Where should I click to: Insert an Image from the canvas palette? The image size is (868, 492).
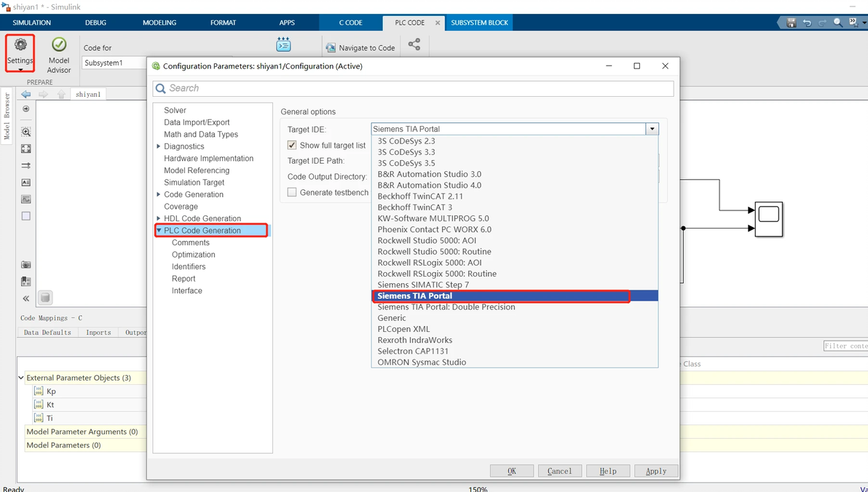click(26, 199)
